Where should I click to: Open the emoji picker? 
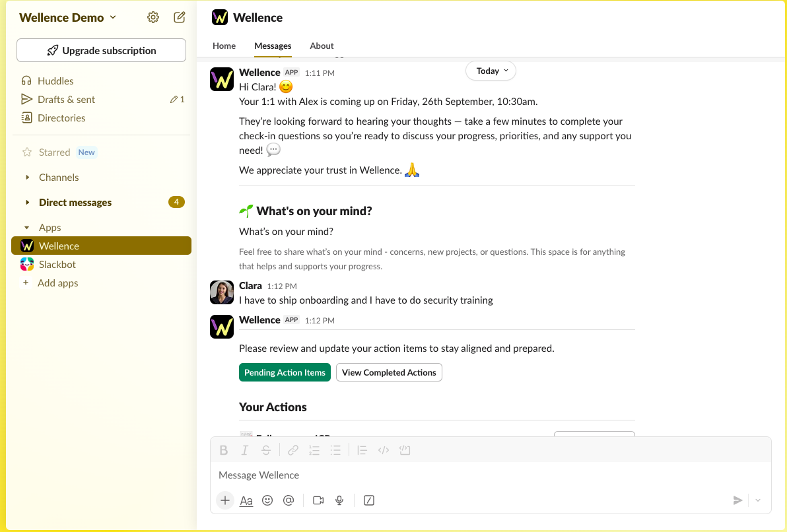click(x=267, y=500)
